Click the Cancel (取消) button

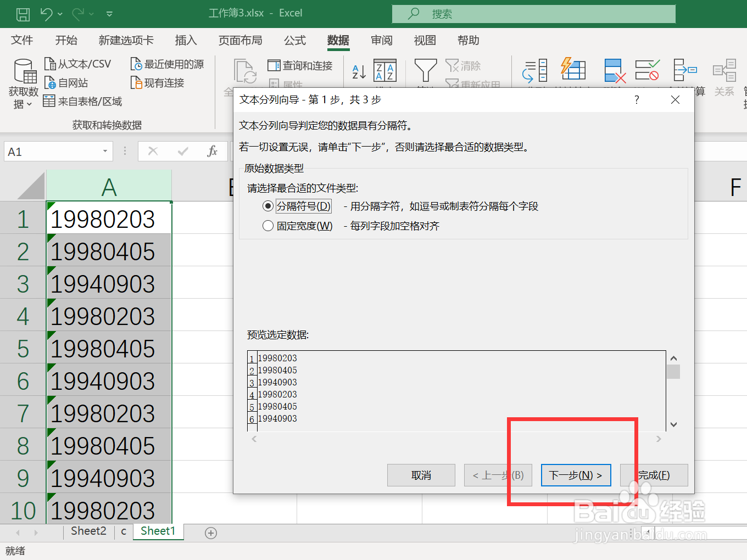(421, 475)
